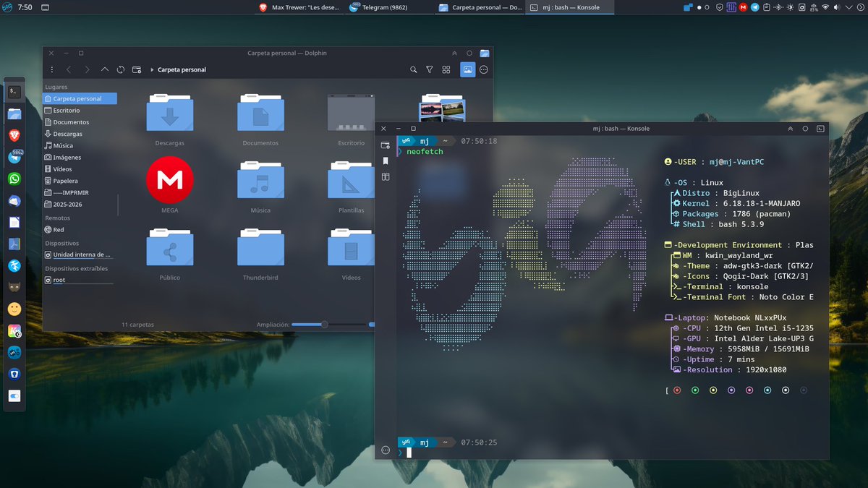The image size is (868, 488).
Task: Go forward in Dolphin navigation
Action: coord(87,69)
